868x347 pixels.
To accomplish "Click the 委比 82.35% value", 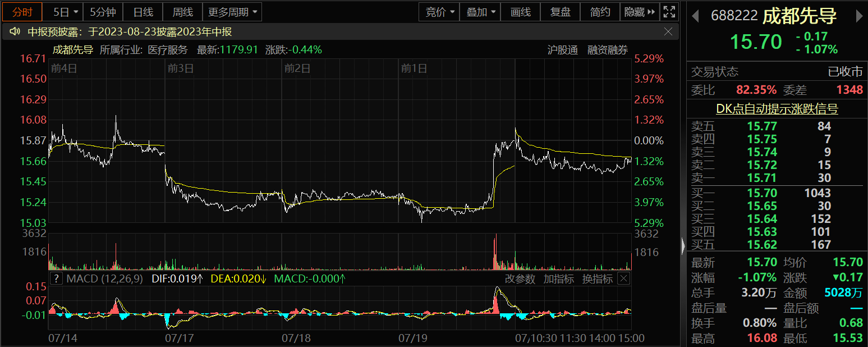I will click(756, 90).
